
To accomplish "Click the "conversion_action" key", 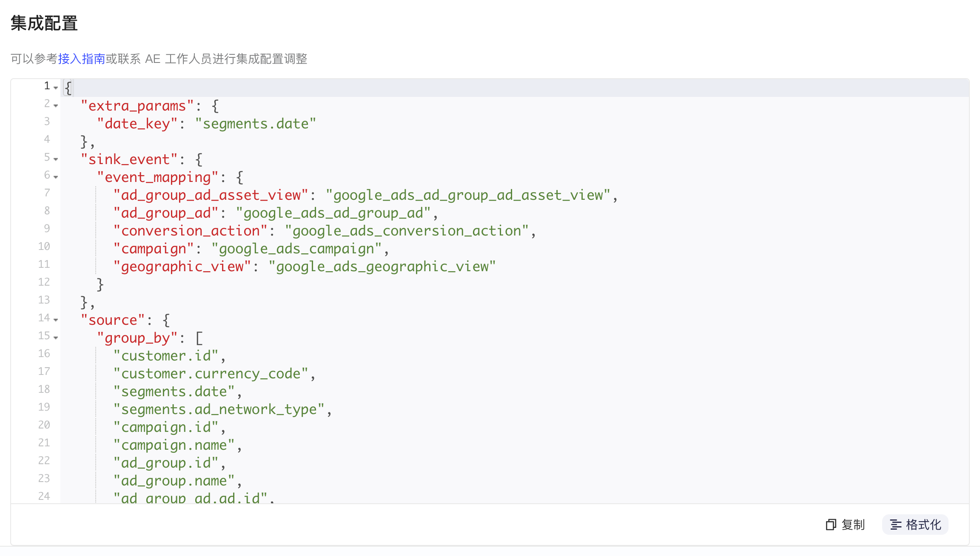I will coord(190,231).
